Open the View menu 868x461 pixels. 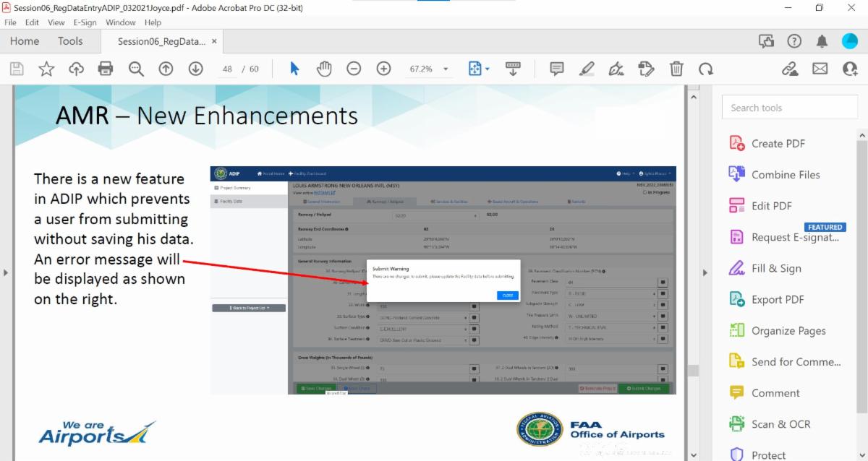56,22
